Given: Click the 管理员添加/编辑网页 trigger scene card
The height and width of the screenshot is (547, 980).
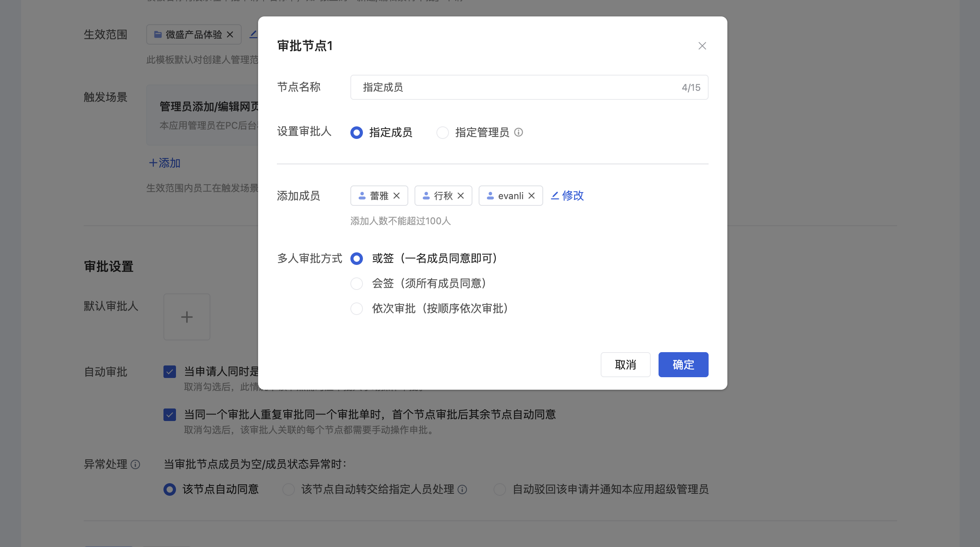Looking at the screenshot, I should pyautogui.click(x=202, y=115).
